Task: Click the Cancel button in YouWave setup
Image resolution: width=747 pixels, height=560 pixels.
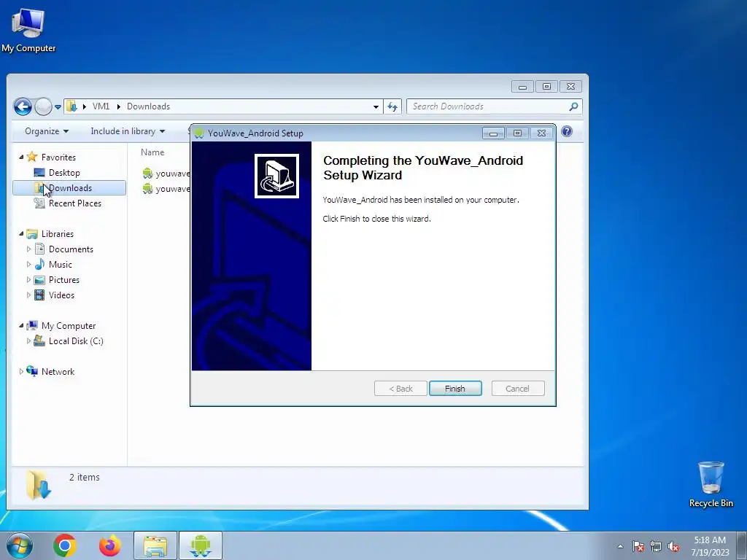Action: [x=517, y=389]
